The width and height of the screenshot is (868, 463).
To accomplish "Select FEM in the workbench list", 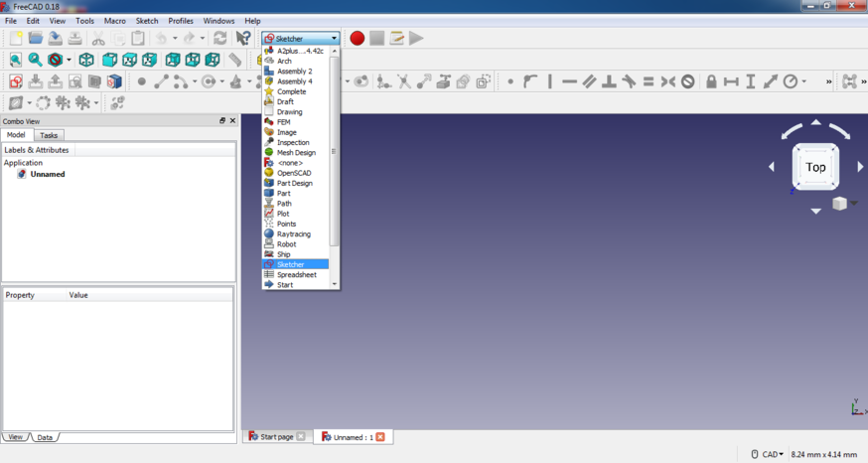I will (x=295, y=122).
